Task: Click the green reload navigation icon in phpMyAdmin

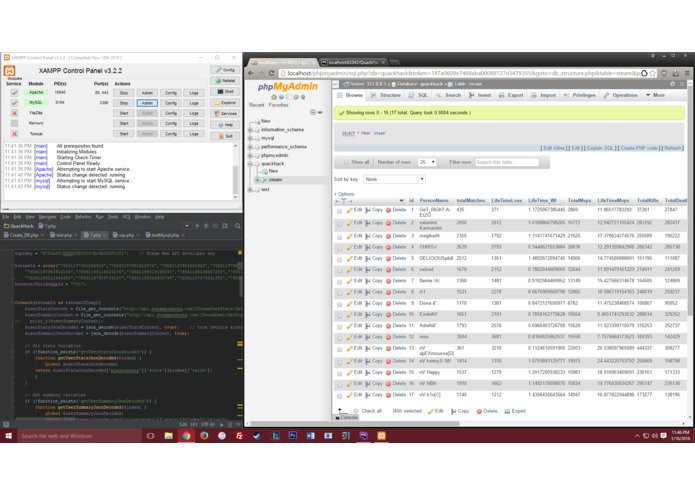Action: click(x=303, y=97)
